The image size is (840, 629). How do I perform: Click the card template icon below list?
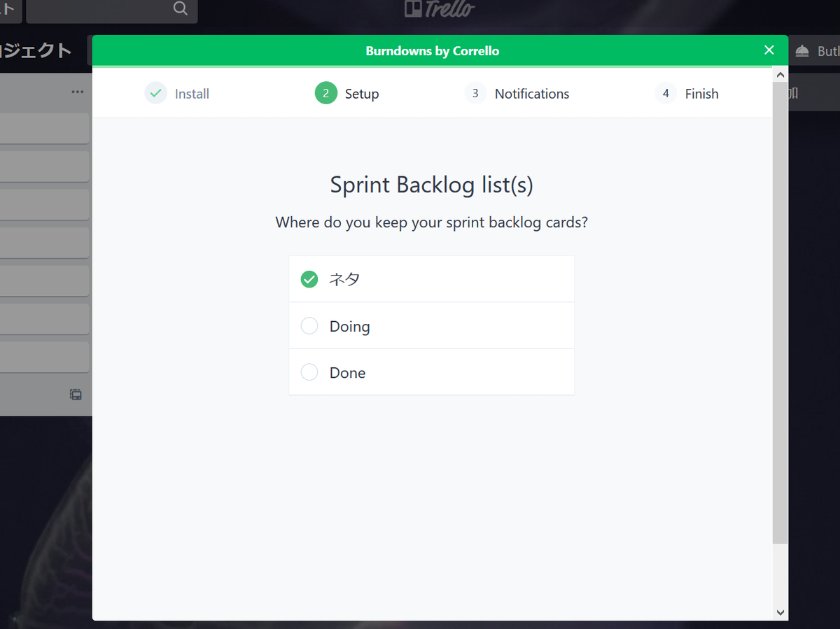tap(76, 395)
